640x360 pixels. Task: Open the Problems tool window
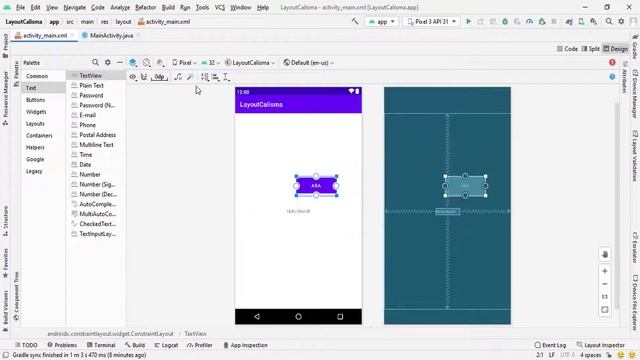(x=62, y=345)
